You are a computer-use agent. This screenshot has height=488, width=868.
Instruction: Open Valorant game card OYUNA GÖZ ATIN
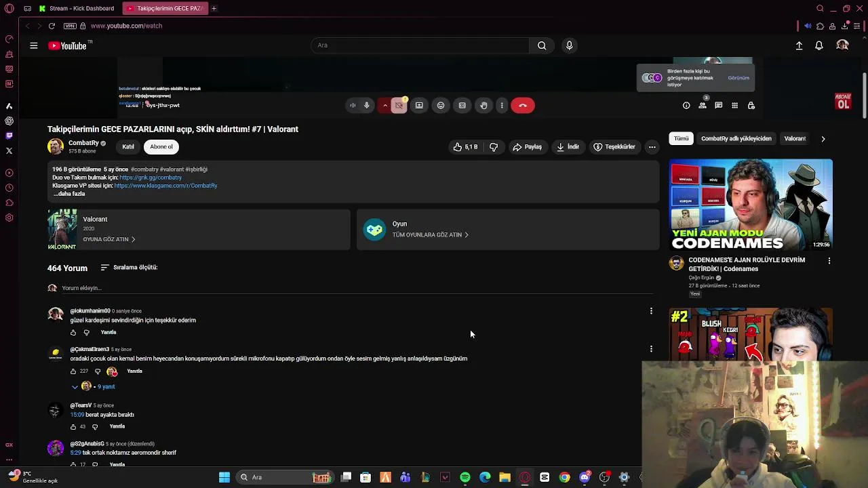tap(199, 230)
